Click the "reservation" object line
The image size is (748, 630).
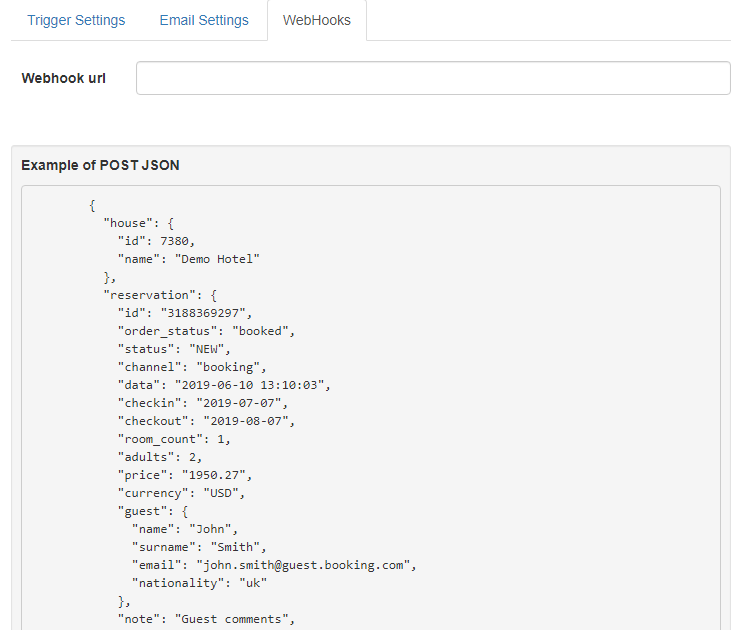160,295
